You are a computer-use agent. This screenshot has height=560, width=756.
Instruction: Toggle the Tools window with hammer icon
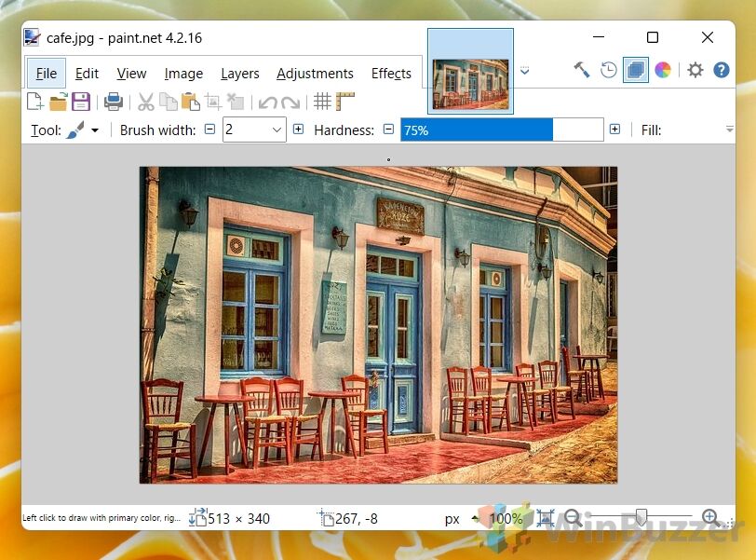[582, 70]
